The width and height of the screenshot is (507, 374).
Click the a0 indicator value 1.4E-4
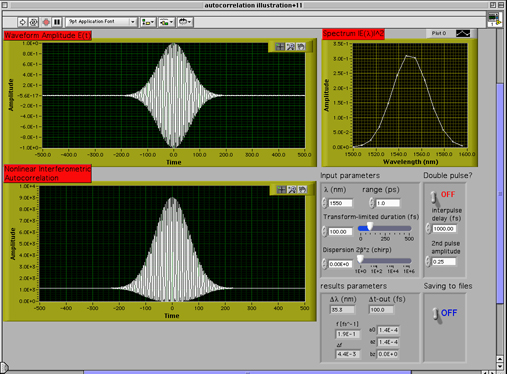click(388, 330)
